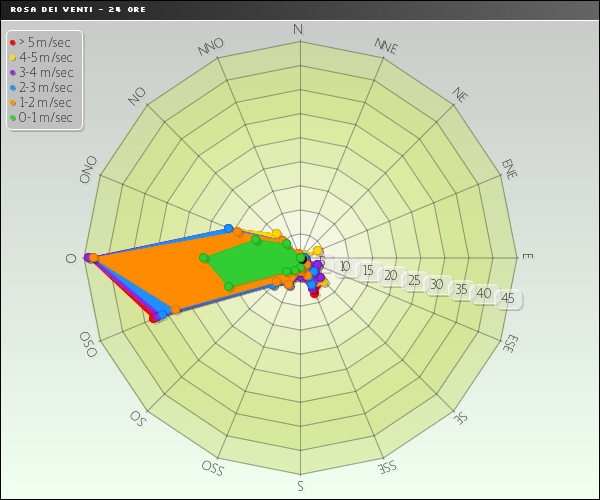Click the 'O' west direction label
Screen dimensions: 600x500
pyautogui.click(x=71, y=258)
